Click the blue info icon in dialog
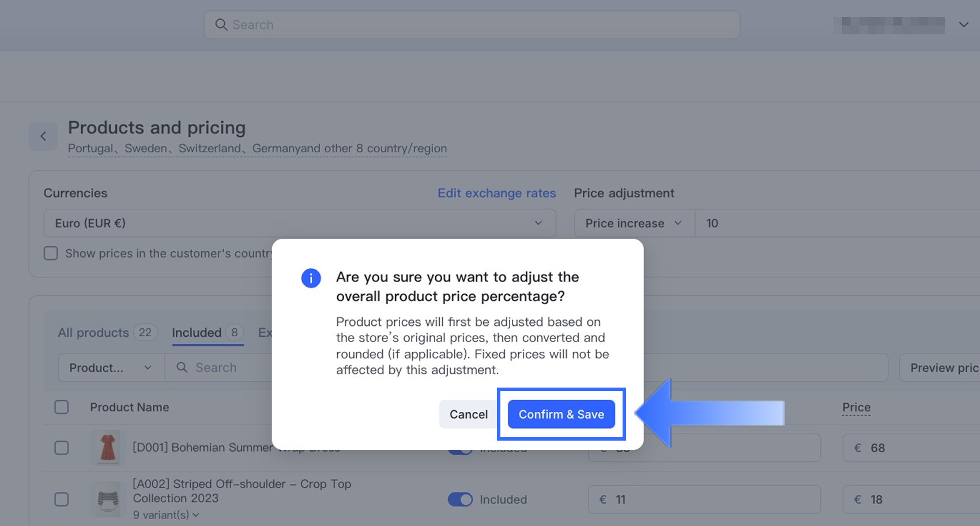The image size is (980, 526). pos(311,278)
